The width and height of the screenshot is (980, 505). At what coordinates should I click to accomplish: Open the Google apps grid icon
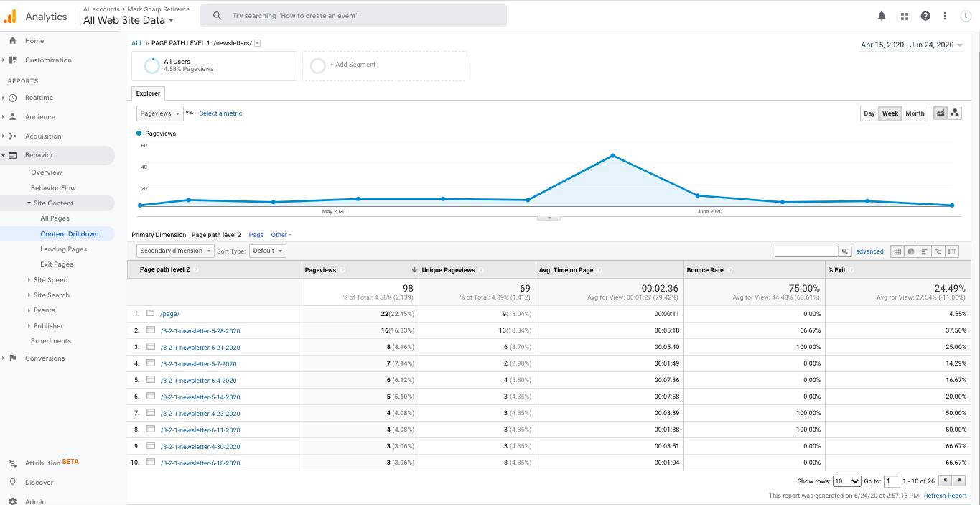click(x=904, y=16)
